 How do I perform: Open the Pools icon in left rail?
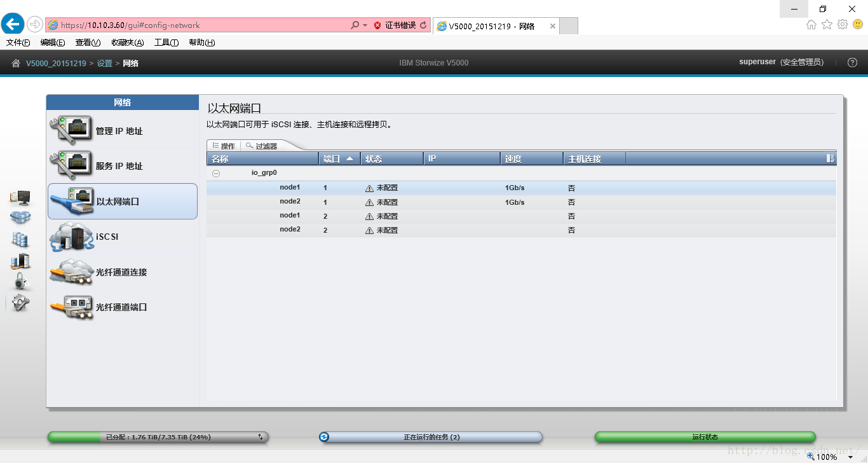coord(20,218)
